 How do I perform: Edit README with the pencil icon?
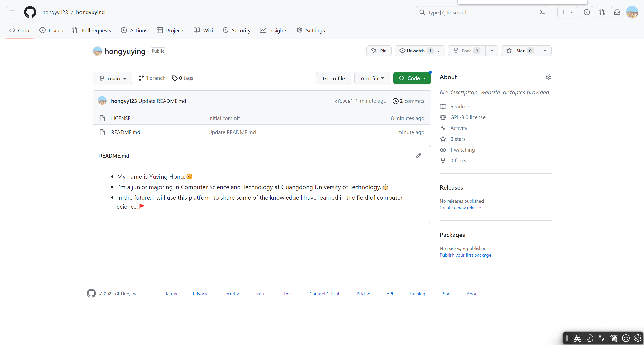click(418, 156)
